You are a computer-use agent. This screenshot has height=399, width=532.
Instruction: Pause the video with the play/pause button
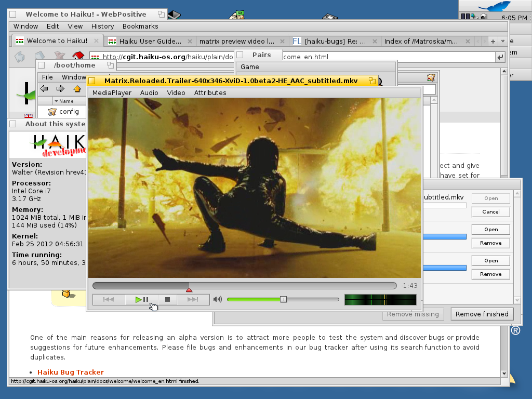coord(141,299)
